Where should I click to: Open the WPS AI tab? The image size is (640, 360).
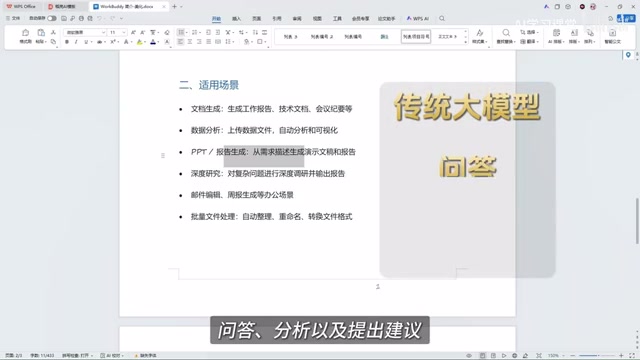point(418,19)
